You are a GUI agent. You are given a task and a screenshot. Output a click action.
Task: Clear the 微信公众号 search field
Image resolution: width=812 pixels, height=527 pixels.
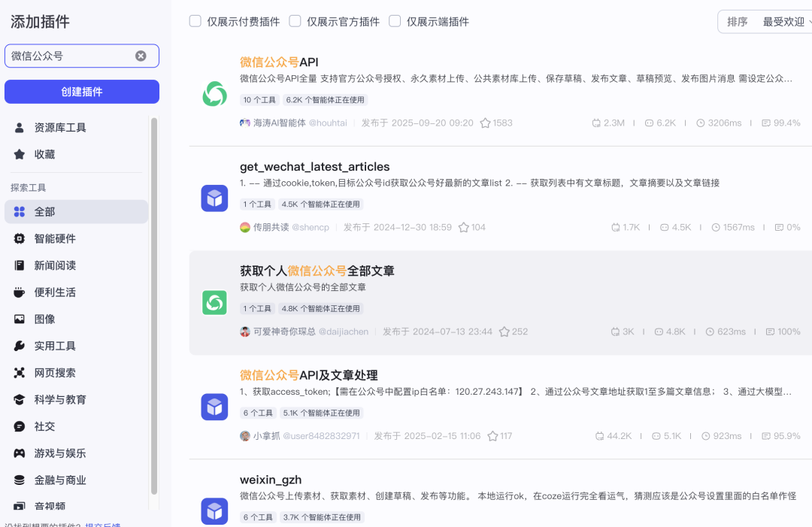tap(141, 56)
